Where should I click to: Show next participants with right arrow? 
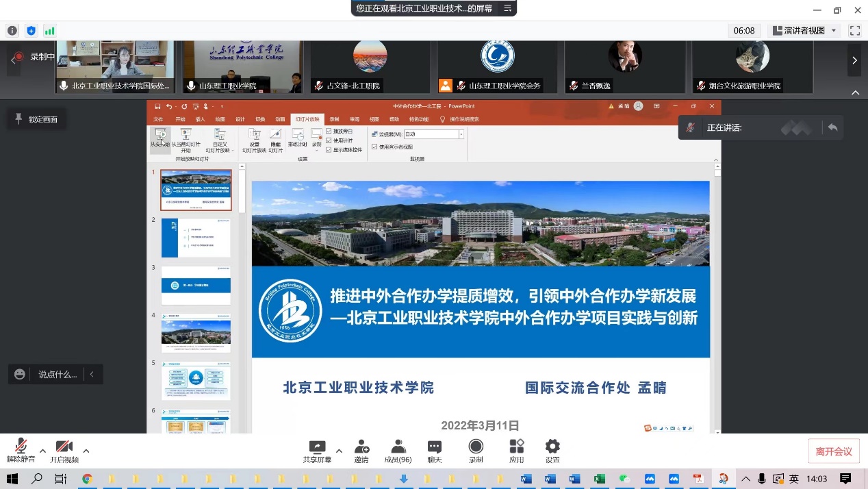[x=854, y=61]
